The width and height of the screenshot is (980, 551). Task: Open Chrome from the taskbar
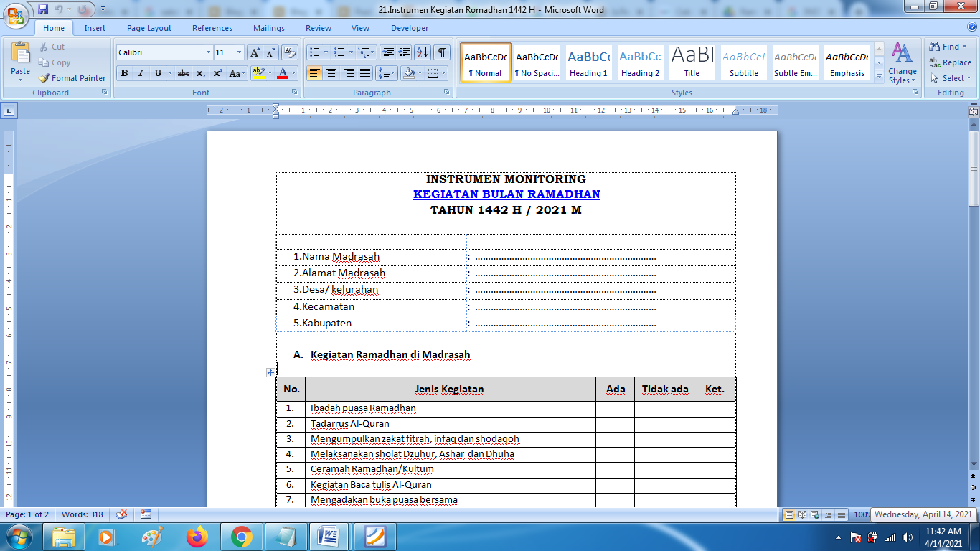coord(241,537)
